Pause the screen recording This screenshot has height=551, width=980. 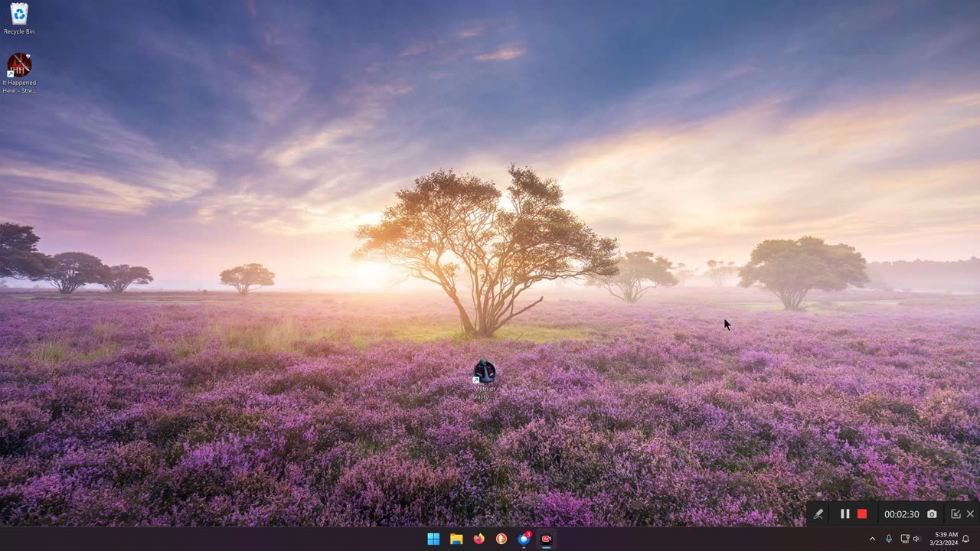click(x=845, y=514)
